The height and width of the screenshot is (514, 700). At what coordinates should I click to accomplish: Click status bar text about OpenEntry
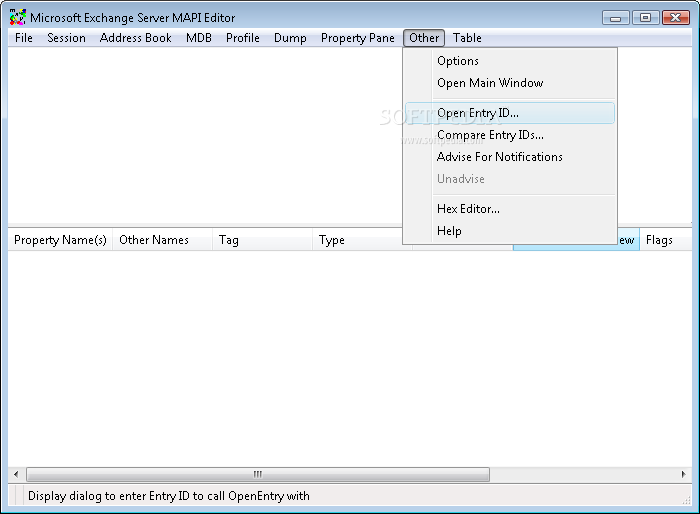pyautogui.click(x=169, y=496)
